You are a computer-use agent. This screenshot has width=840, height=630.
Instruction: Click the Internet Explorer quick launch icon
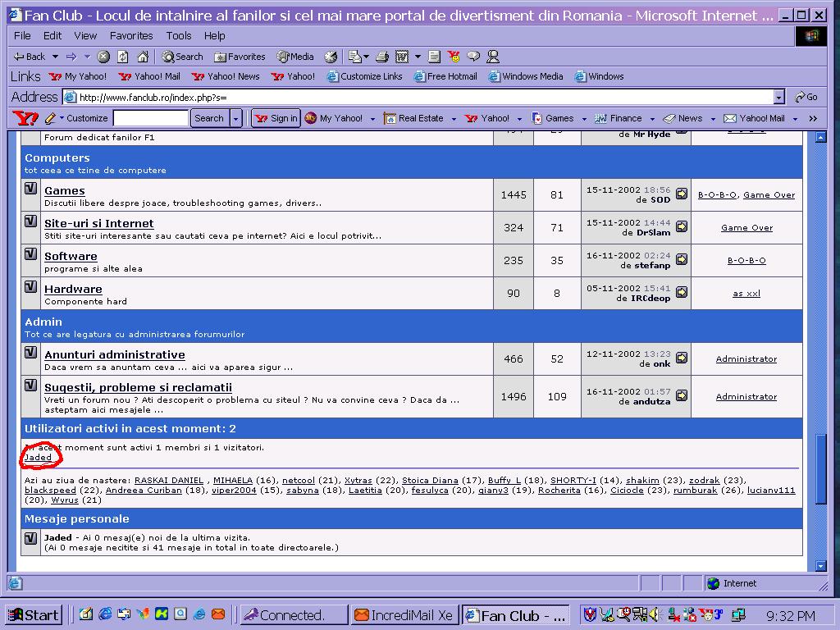point(106,614)
